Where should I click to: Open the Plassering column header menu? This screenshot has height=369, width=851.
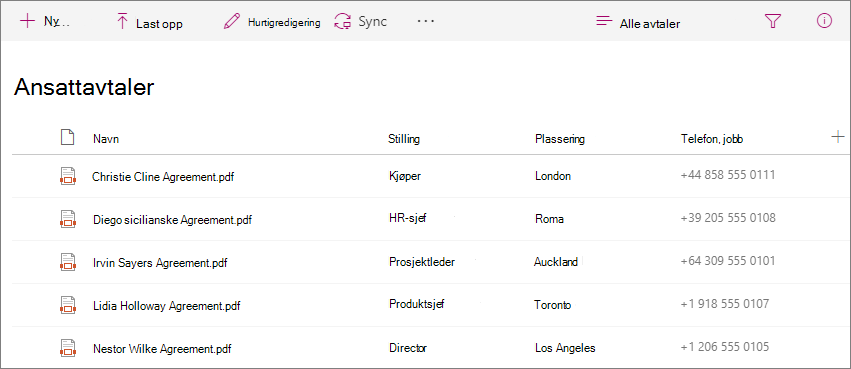(560, 139)
